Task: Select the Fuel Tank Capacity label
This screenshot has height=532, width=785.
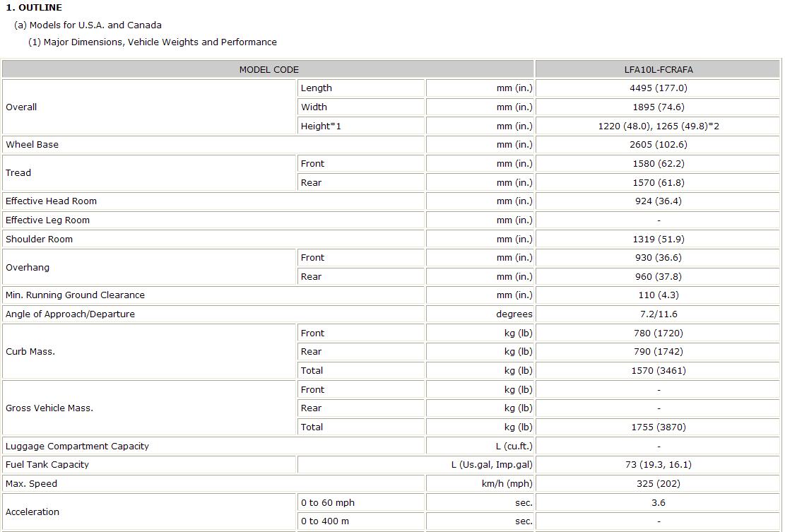Action: (47, 465)
